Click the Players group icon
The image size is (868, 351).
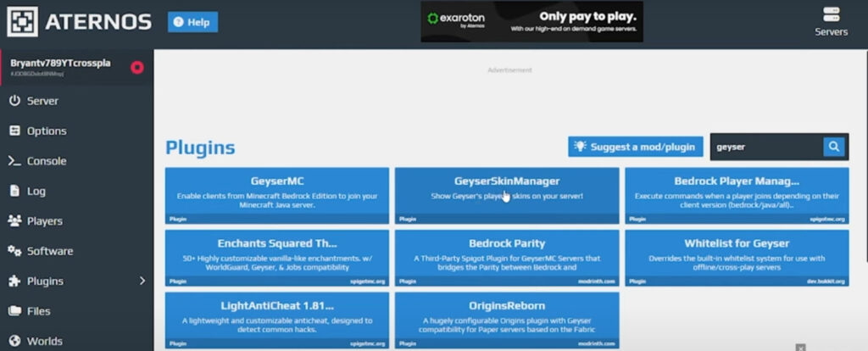(x=14, y=221)
